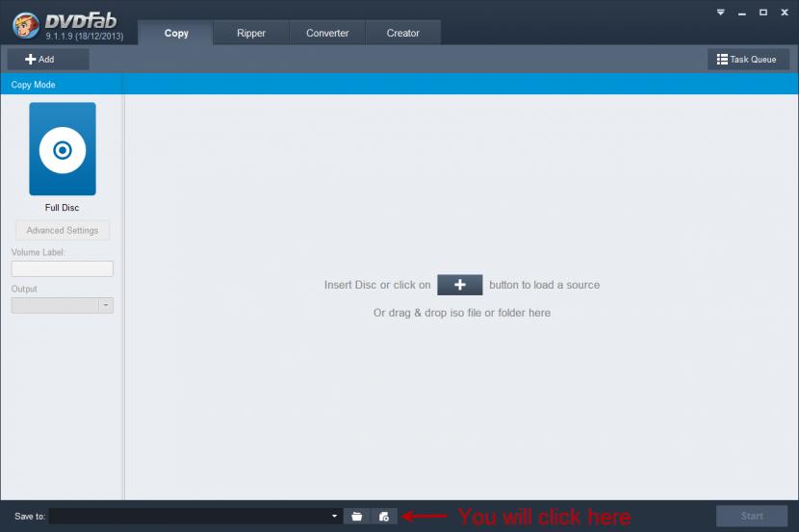Select the Full Disc copy mode thumbnail

[63, 149]
